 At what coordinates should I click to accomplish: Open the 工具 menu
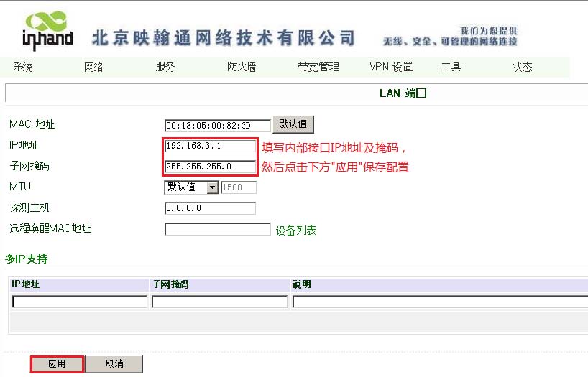(451, 68)
